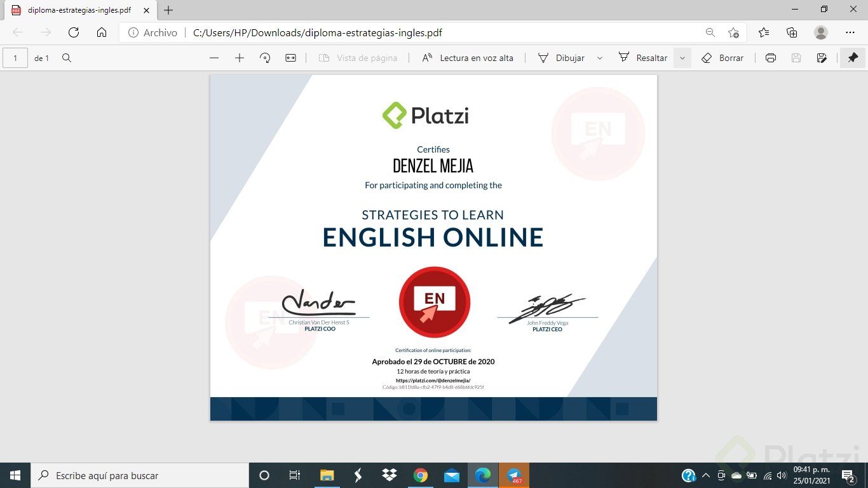Screen dimensions: 868x488
Task: Reload the PDF page
Action: 74,32
